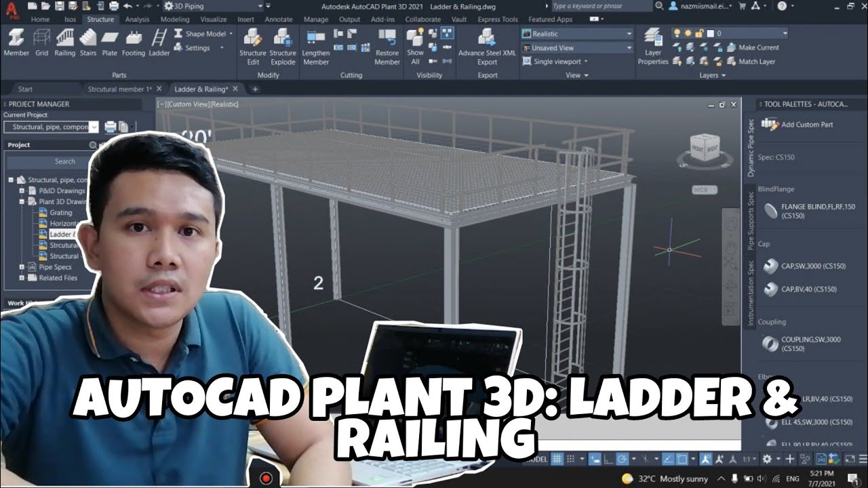Select COUPLING,SW,3000 part
This screenshot has height=488, width=868.
coord(802,344)
